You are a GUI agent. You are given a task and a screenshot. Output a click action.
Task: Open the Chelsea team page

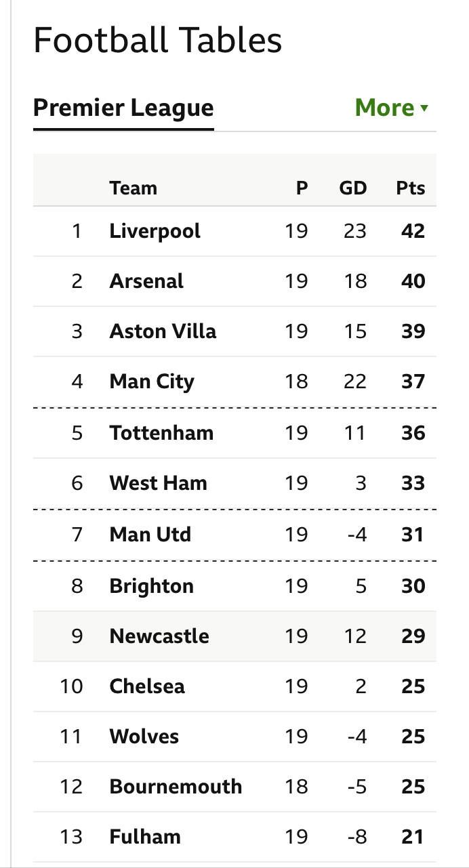tap(147, 686)
